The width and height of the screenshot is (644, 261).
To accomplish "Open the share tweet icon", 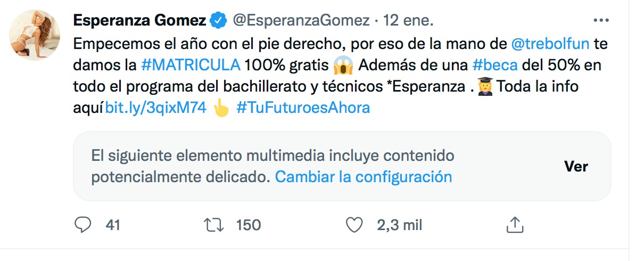I will (514, 225).
